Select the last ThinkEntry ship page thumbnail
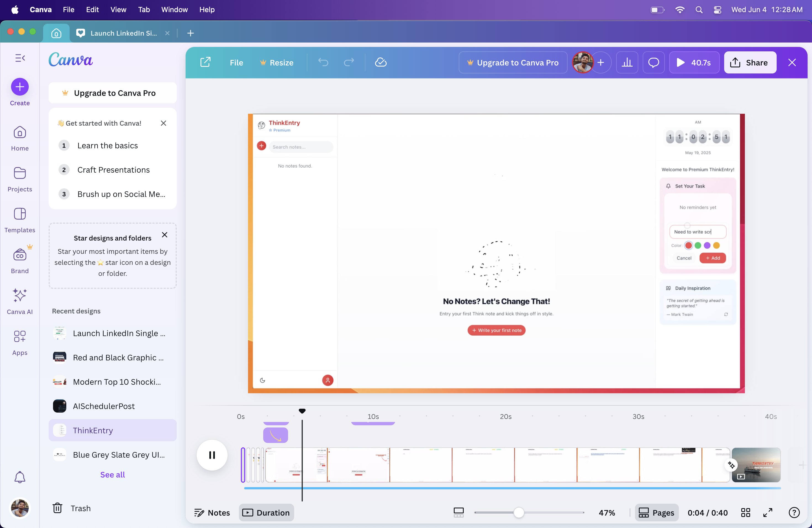Screen dimensions: 812x528 coord(756,465)
